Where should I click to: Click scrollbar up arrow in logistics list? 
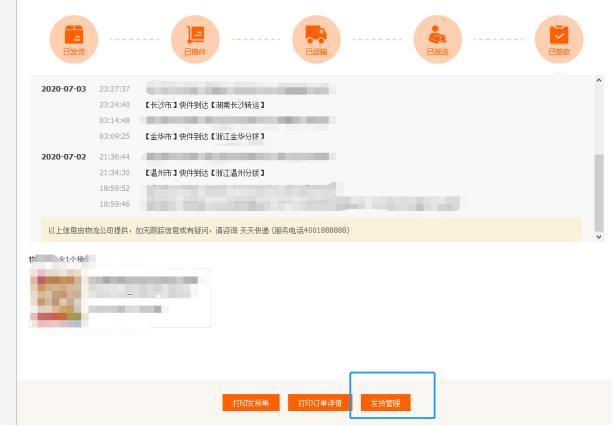(599, 80)
